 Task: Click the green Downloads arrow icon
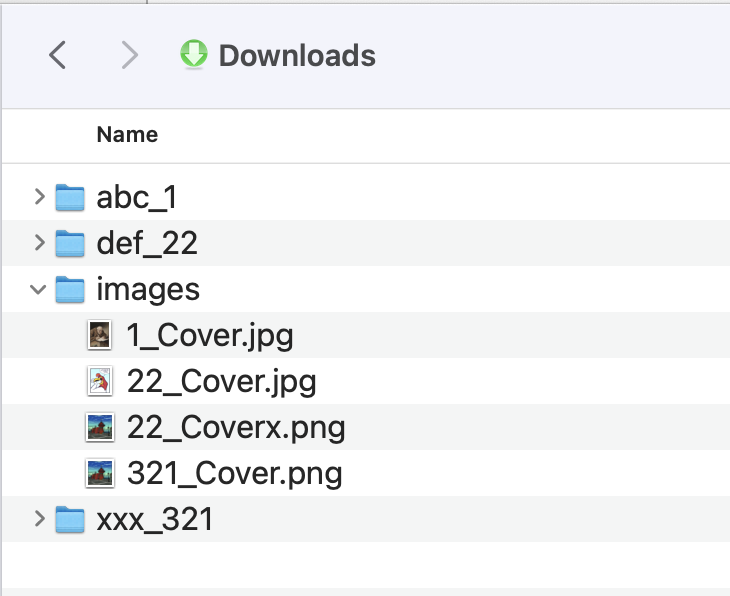click(x=193, y=54)
